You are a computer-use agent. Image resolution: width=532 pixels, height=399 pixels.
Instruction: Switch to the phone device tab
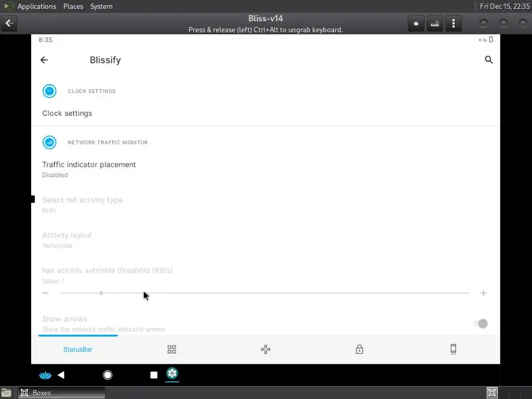tap(453, 349)
